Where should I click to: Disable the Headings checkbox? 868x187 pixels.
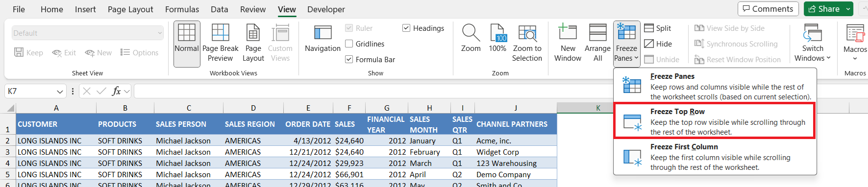406,28
